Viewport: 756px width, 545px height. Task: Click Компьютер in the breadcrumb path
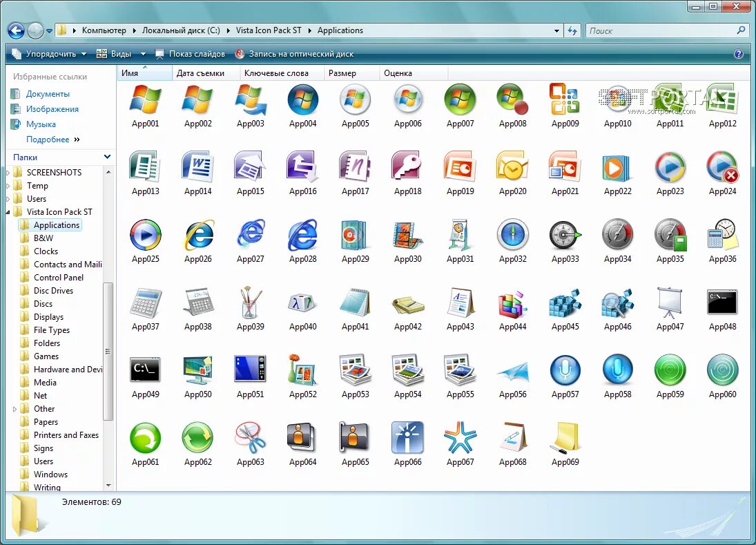(104, 30)
